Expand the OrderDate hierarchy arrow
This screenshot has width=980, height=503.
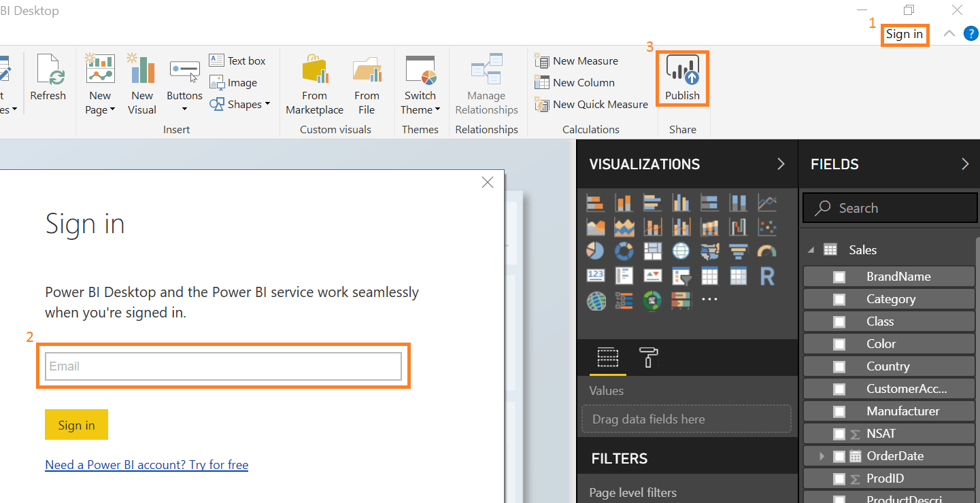(x=822, y=456)
